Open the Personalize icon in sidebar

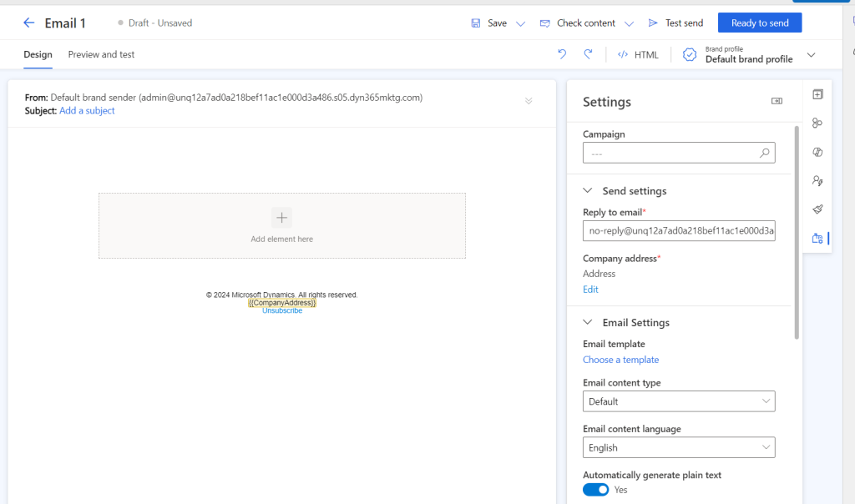pos(817,123)
